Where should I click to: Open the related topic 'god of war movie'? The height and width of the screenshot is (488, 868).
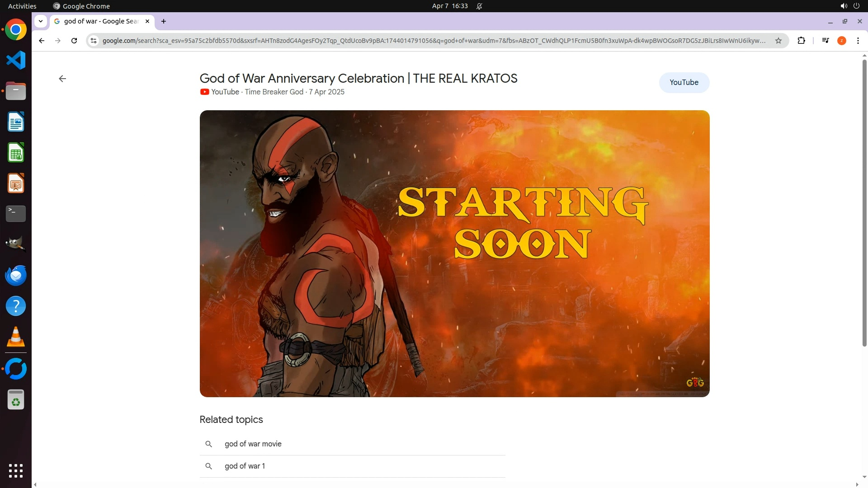253,444
